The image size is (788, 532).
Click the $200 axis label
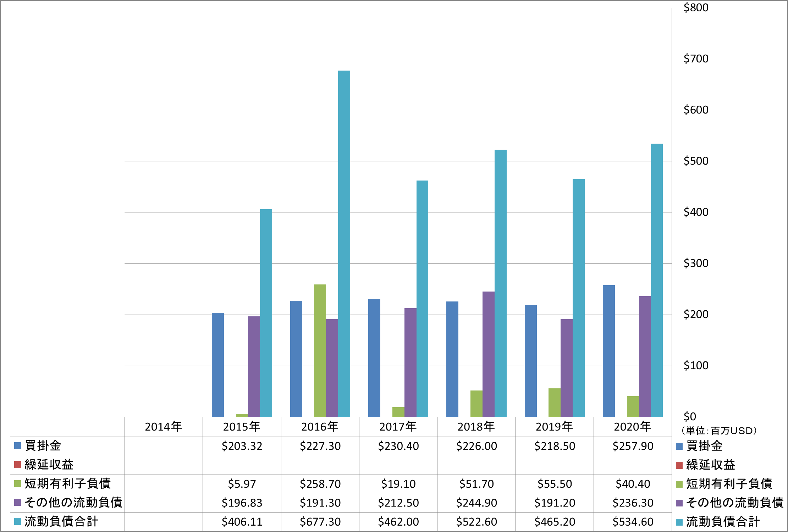point(696,314)
